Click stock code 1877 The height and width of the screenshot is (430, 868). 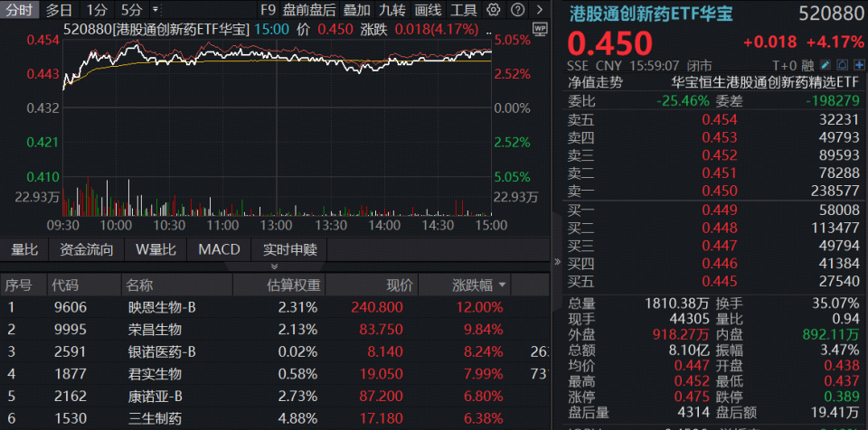pyautogui.click(x=71, y=375)
